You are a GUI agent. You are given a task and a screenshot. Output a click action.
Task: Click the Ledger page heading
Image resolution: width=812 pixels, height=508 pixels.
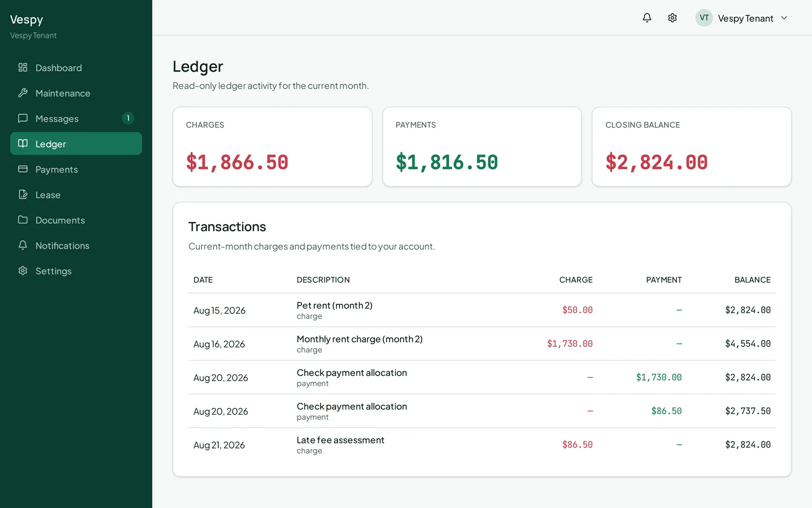click(x=198, y=67)
